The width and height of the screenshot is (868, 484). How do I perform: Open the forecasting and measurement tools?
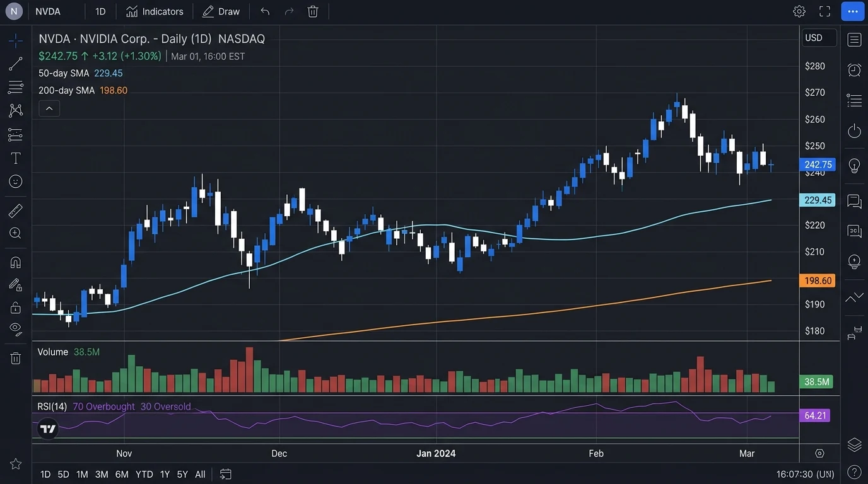point(16,134)
